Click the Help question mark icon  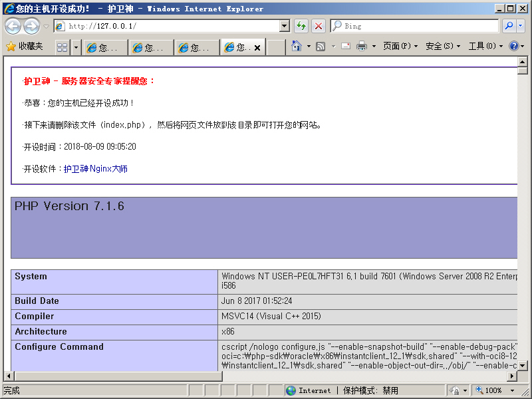514,47
